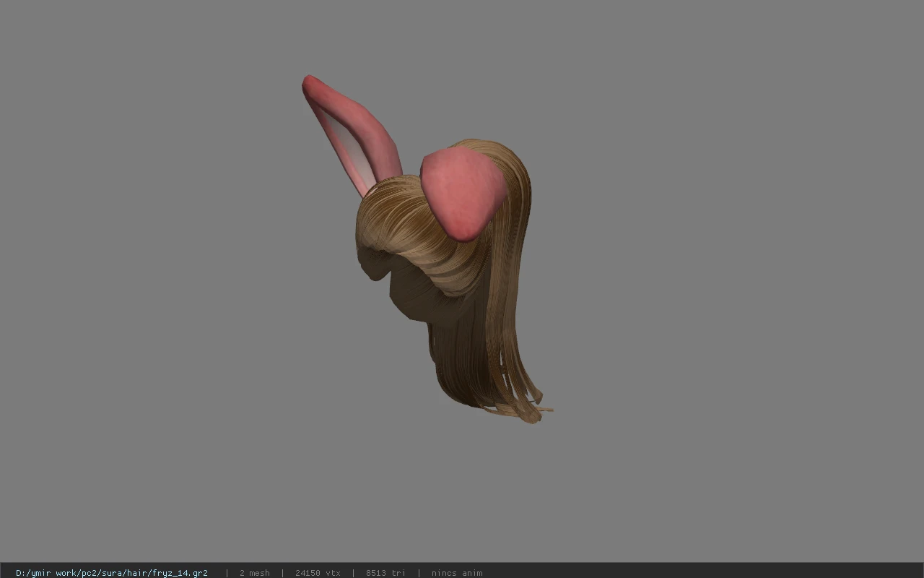
Task: Click the 'nincs anim' status text
Action: 457,573
